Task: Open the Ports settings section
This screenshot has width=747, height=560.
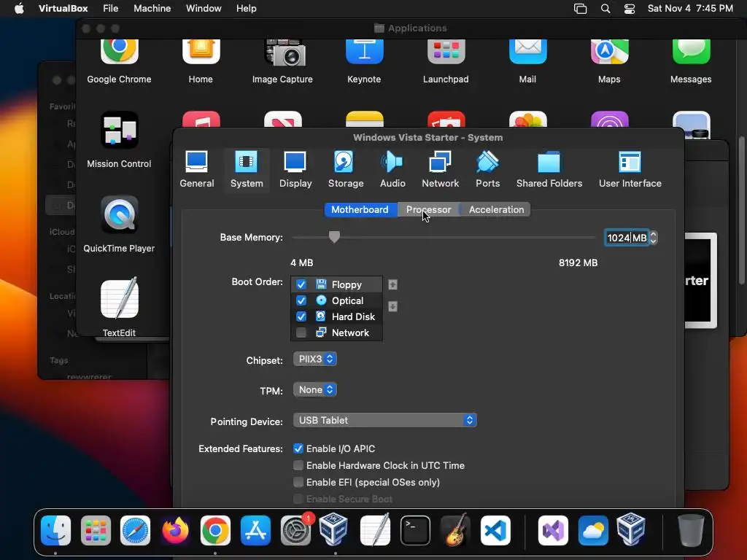Action: point(487,169)
